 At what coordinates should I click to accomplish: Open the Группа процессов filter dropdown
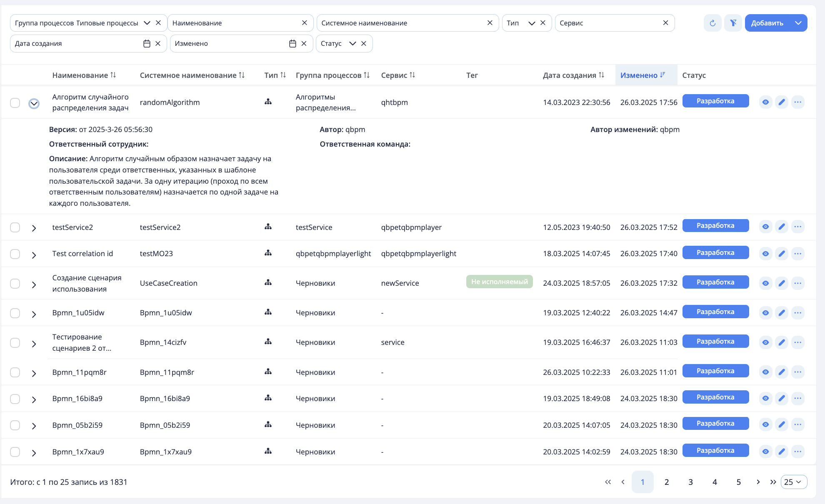[147, 23]
